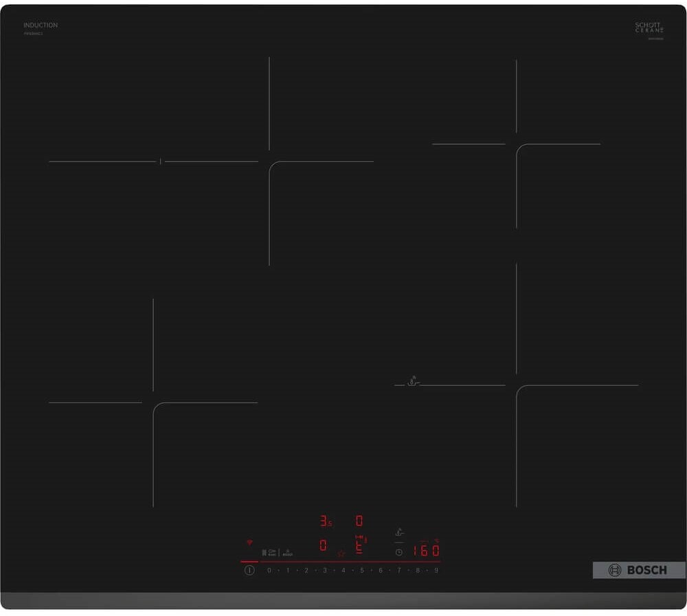The height and width of the screenshot is (616, 687).
Task: Select the rear-right zone display showing 0
Action: click(359, 521)
